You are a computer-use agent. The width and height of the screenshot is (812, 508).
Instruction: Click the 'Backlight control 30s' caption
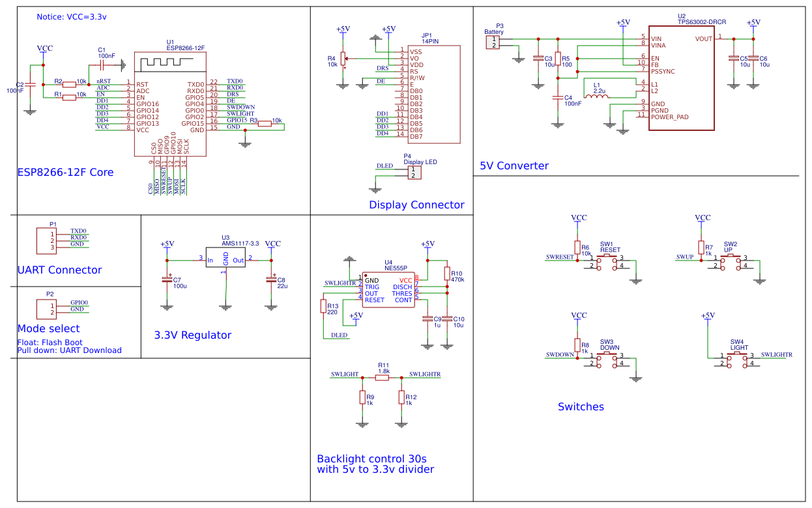(372, 459)
